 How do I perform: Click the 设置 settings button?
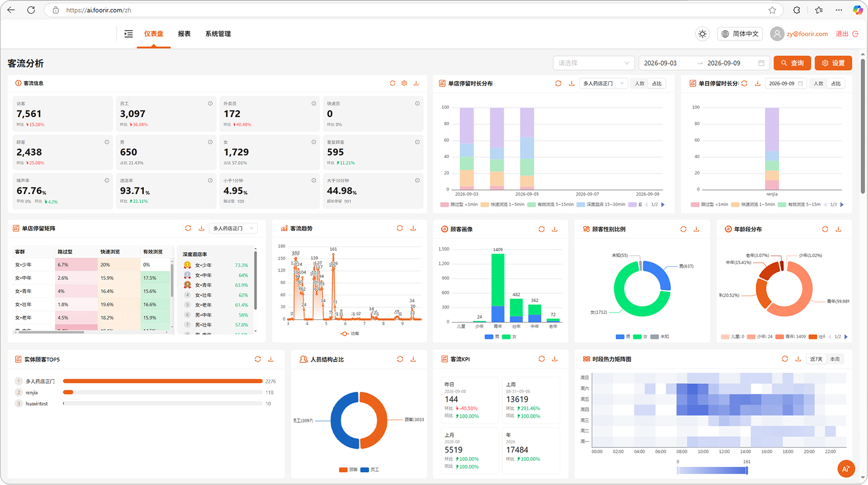(833, 63)
